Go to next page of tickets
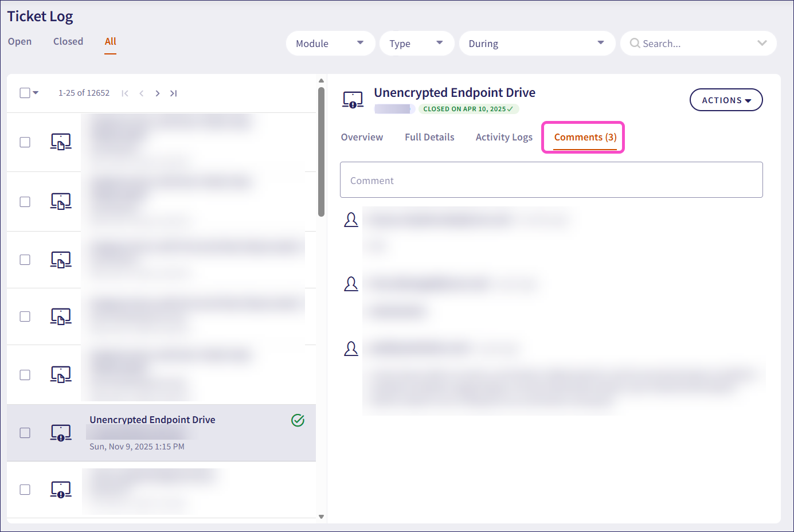 click(158, 93)
